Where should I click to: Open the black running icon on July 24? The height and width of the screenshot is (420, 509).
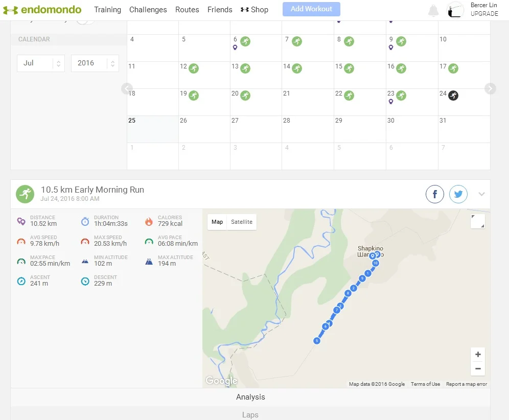pos(453,95)
